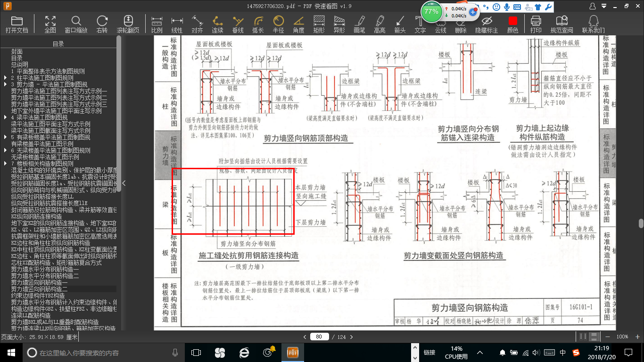Viewport: 644px width, 362px height.
Task: Open 封面 in the bookmark list
Action: pos(17,51)
